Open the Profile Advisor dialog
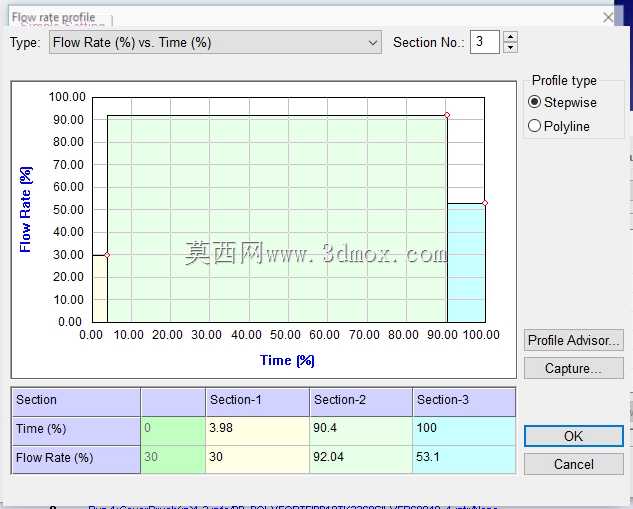Screen dimensions: 633x509 (574, 340)
